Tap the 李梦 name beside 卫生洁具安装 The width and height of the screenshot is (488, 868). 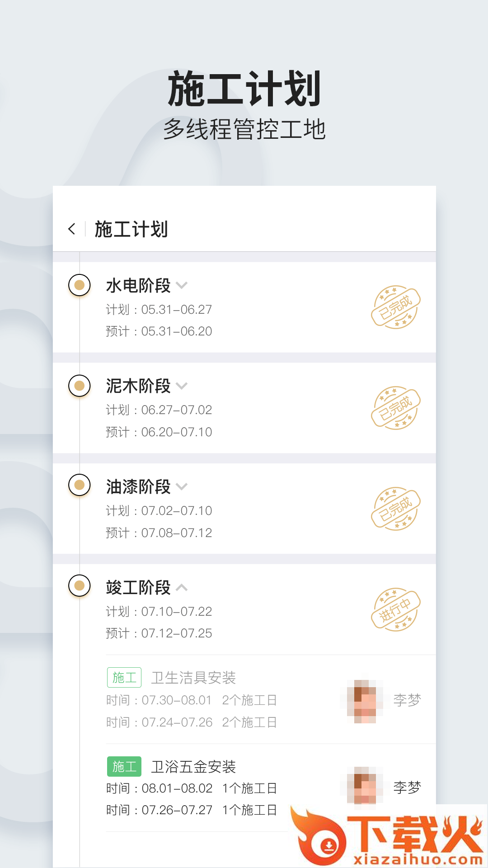(407, 700)
